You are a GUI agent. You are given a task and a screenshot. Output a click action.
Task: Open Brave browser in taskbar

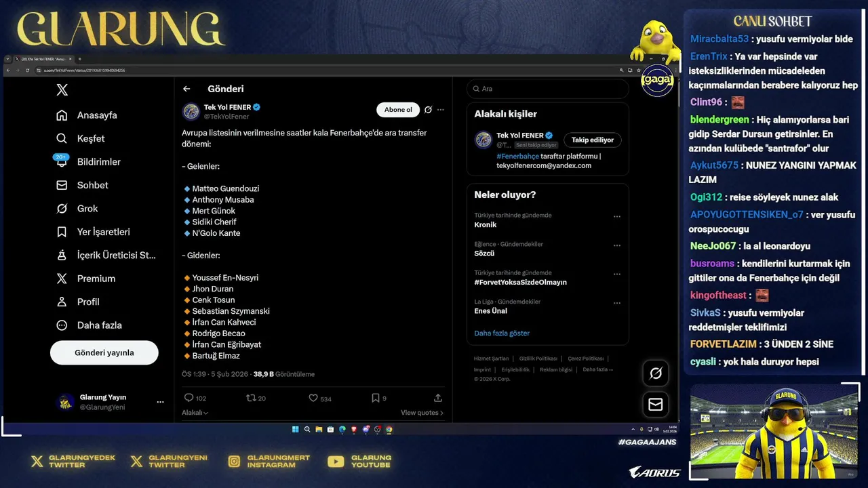coord(354,429)
